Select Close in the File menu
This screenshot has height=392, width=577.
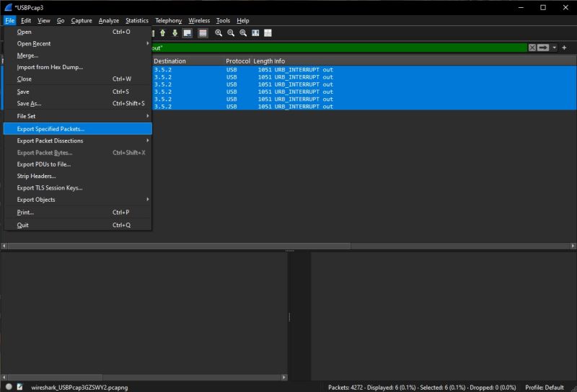[x=78, y=79]
